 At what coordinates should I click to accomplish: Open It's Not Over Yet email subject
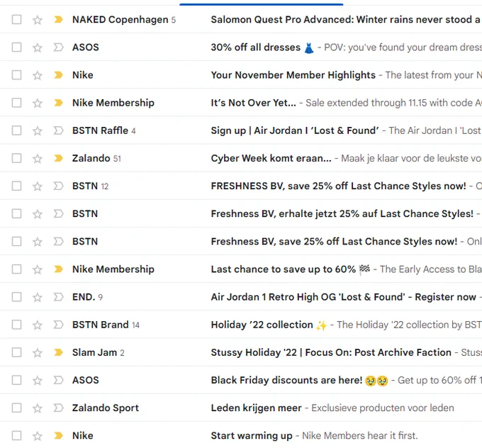[253, 103]
